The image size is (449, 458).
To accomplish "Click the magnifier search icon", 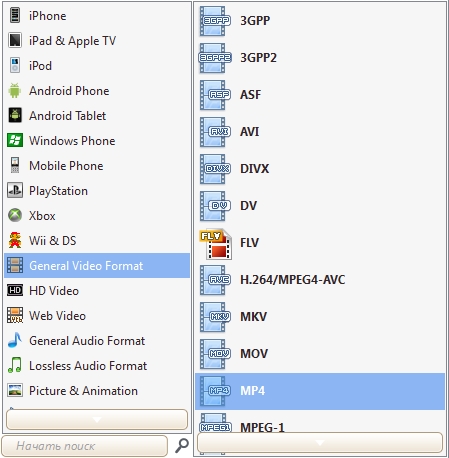I will pos(182,446).
